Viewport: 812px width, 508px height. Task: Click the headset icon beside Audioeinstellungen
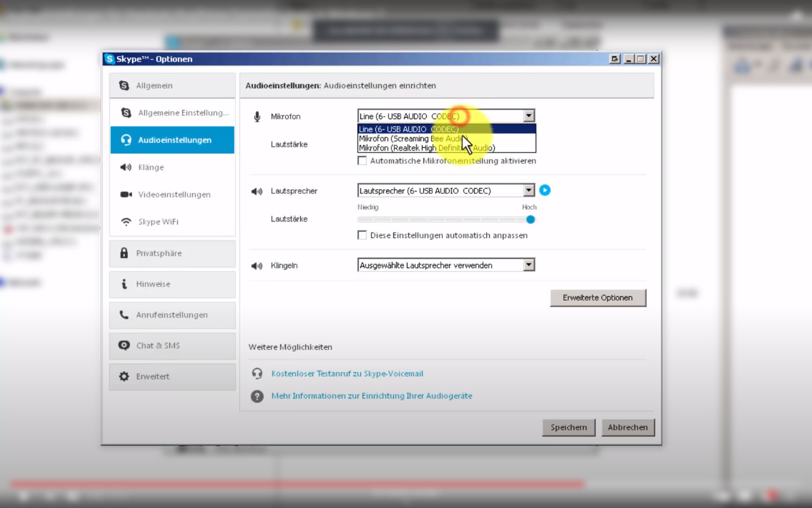click(126, 140)
